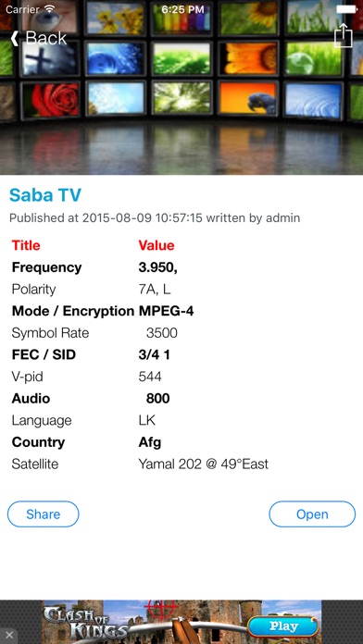The width and height of the screenshot is (363, 644).
Task: Select the Satellite Yamal 202 value
Action: [203, 464]
